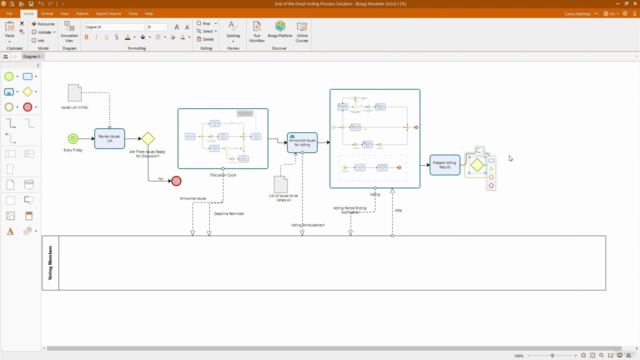Toggle Italic formatting
The height and width of the screenshot is (360, 640).
96,37
